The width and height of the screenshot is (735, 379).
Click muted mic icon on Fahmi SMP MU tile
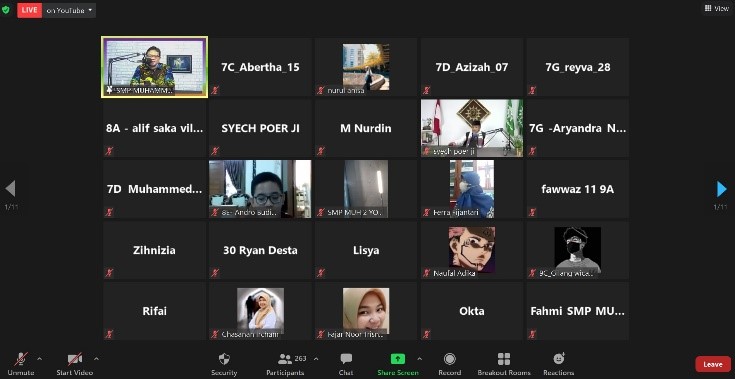point(532,334)
